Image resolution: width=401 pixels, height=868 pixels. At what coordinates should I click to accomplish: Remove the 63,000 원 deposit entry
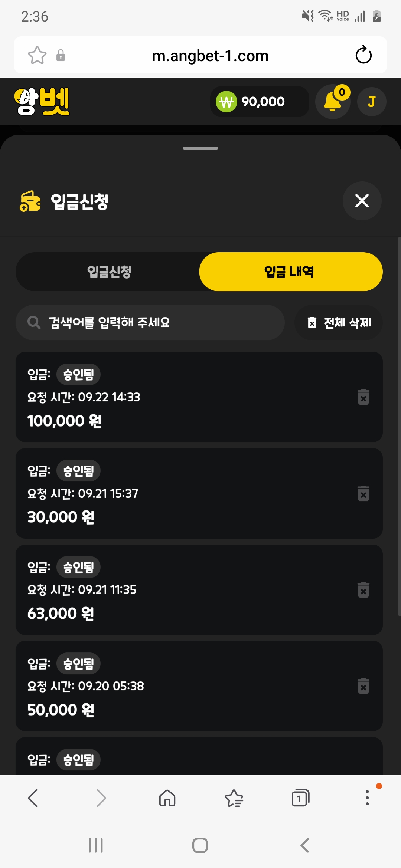pyautogui.click(x=363, y=590)
